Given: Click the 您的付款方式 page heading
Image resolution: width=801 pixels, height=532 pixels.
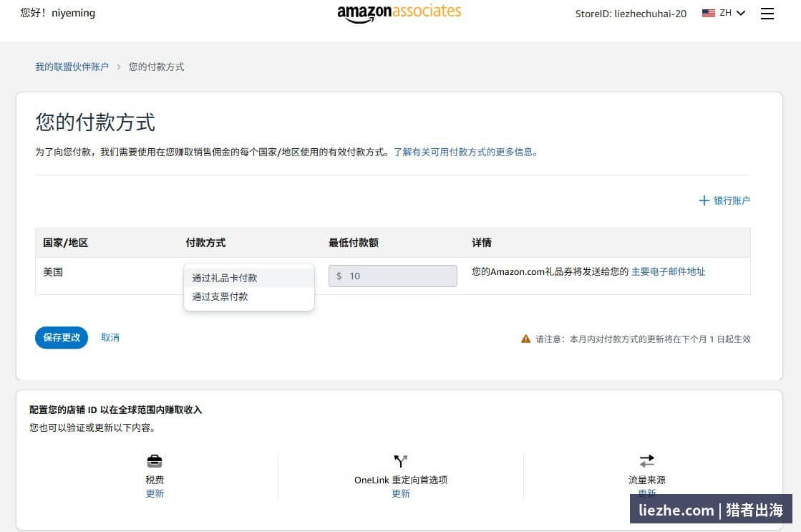Looking at the screenshot, I should [x=95, y=122].
